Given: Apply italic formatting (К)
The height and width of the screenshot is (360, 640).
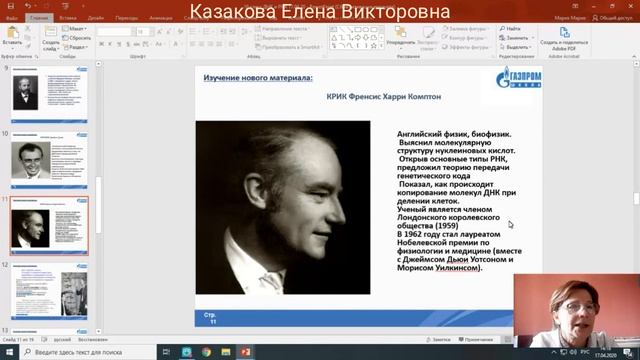Looking at the screenshot, I should (x=110, y=44).
